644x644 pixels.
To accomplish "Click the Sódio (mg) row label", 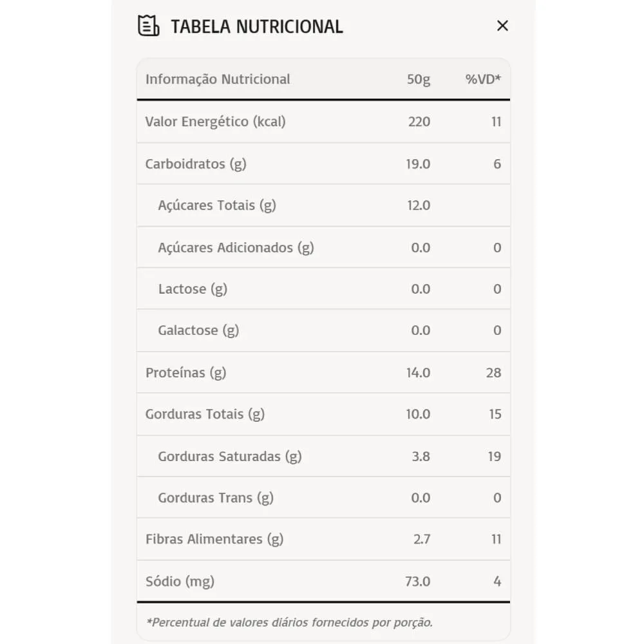I will tap(180, 582).
